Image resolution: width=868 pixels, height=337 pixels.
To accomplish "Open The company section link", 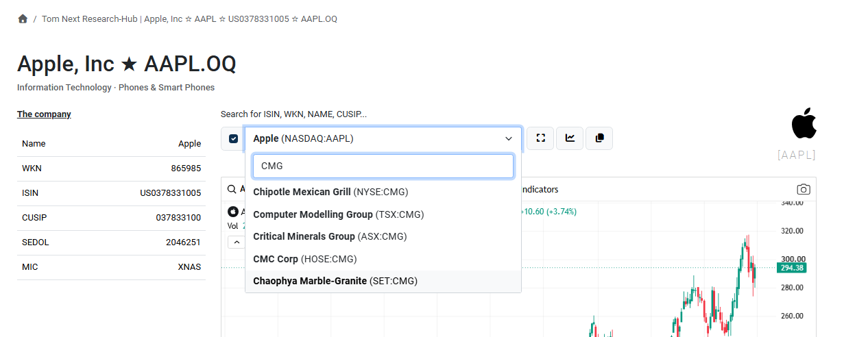I will pyautogui.click(x=44, y=114).
